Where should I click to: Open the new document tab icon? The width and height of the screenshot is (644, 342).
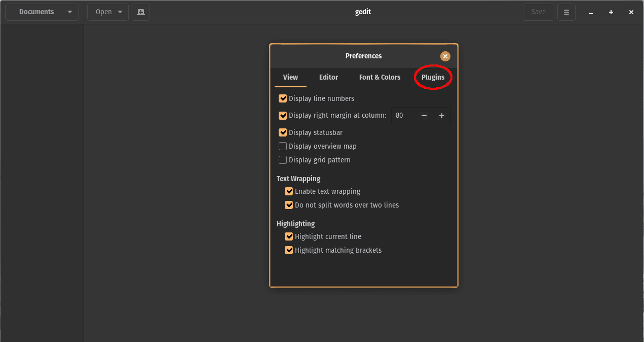click(141, 12)
